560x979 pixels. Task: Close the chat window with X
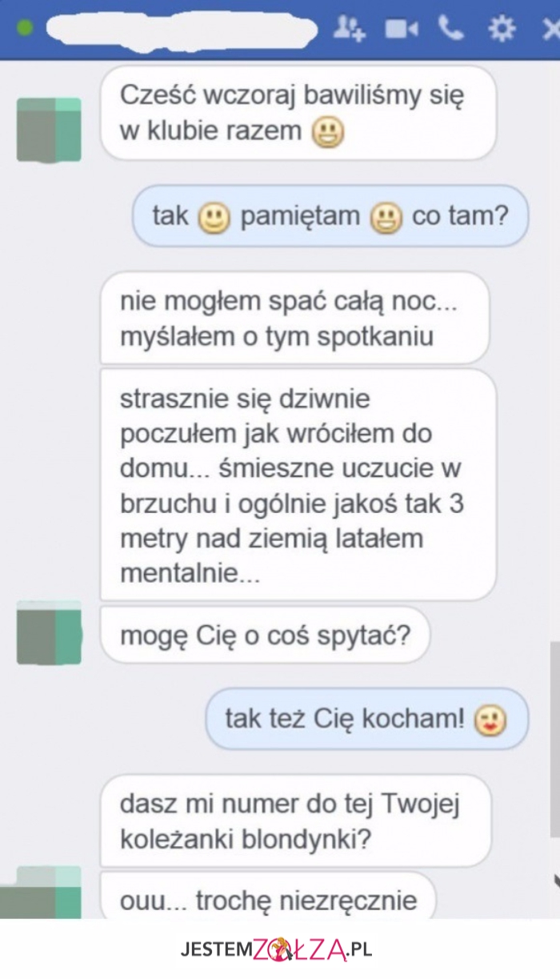pyautogui.click(x=551, y=30)
